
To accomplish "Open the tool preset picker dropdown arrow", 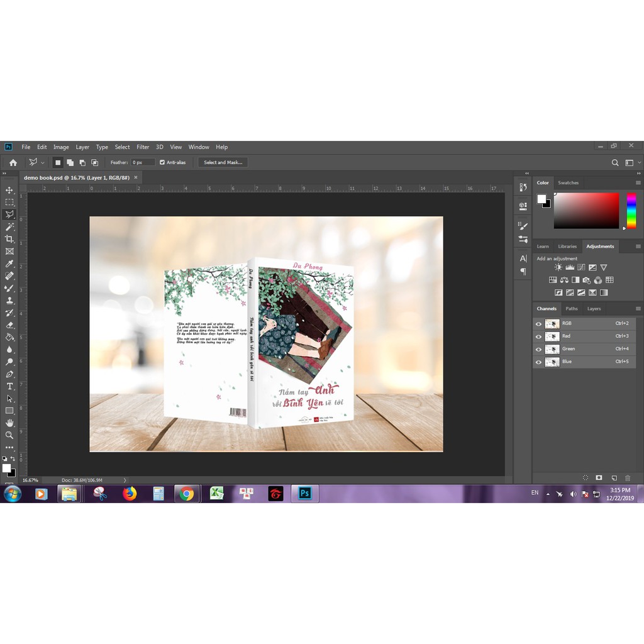I will point(43,163).
